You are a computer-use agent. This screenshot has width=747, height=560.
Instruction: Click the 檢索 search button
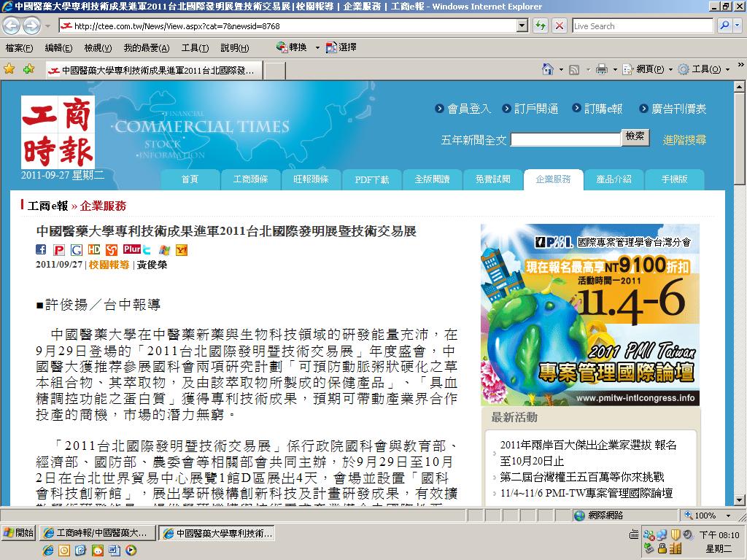(635, 137)
